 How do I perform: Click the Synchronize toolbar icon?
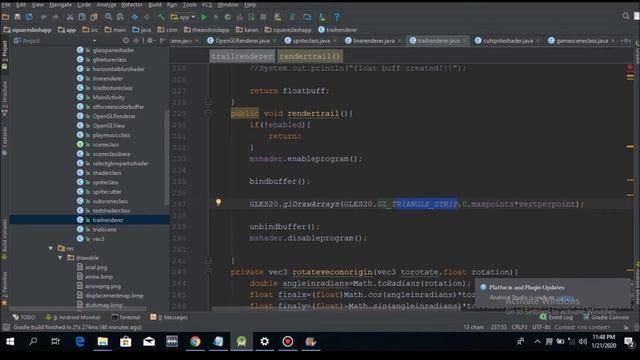29,17
